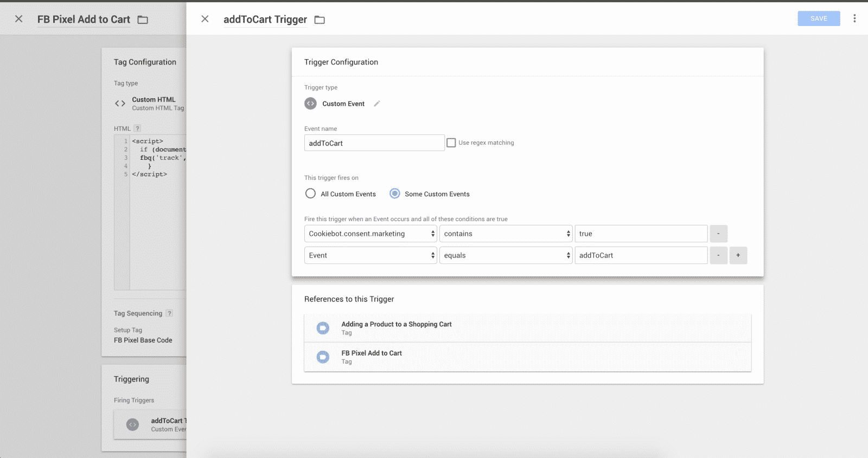Remove the Event equals addToCart condition row
Viewport: 868px width, 458px height.
pyautogui.click(x=718, y=255)
